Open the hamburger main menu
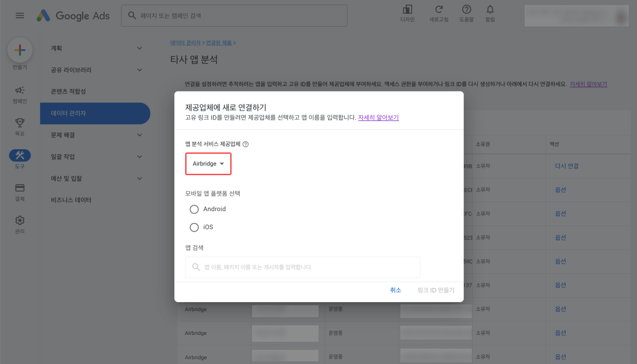Viewport: 637px width, 364px height. click(x=20, y=15)
